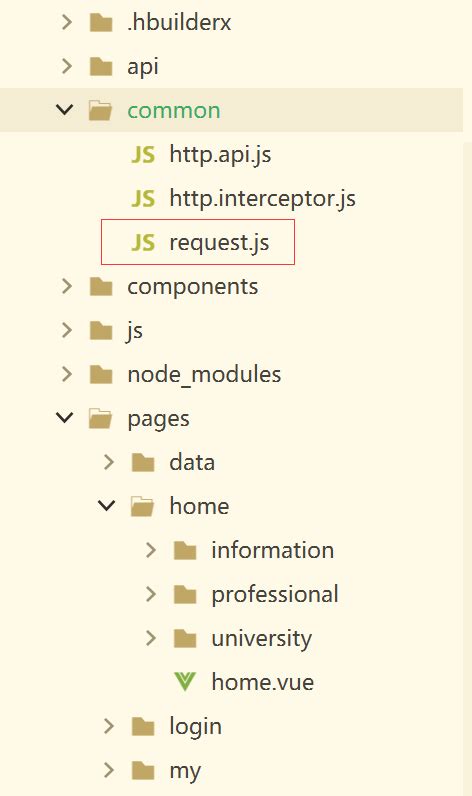472x796 pixels.
Task: Open home.vue in the editor
Action: [263, 682]
